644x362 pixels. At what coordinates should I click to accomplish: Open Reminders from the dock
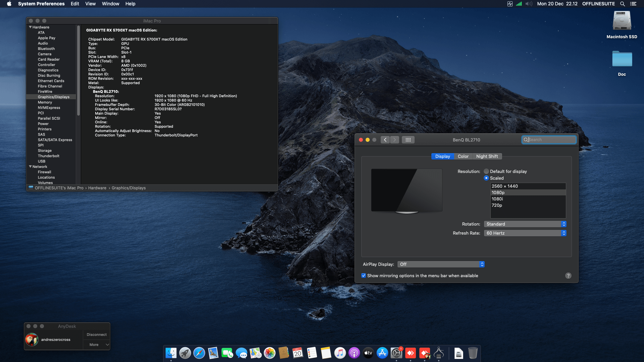[x=312, y=353]
